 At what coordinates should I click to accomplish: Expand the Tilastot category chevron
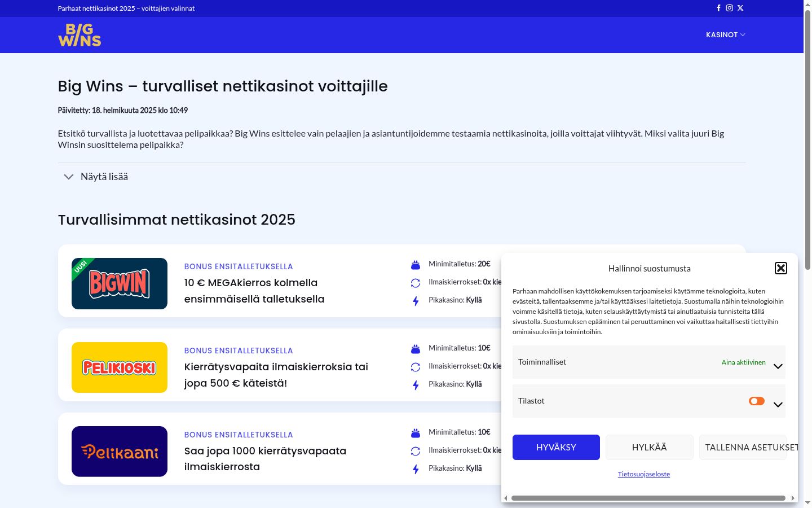(x=778, y=405)
